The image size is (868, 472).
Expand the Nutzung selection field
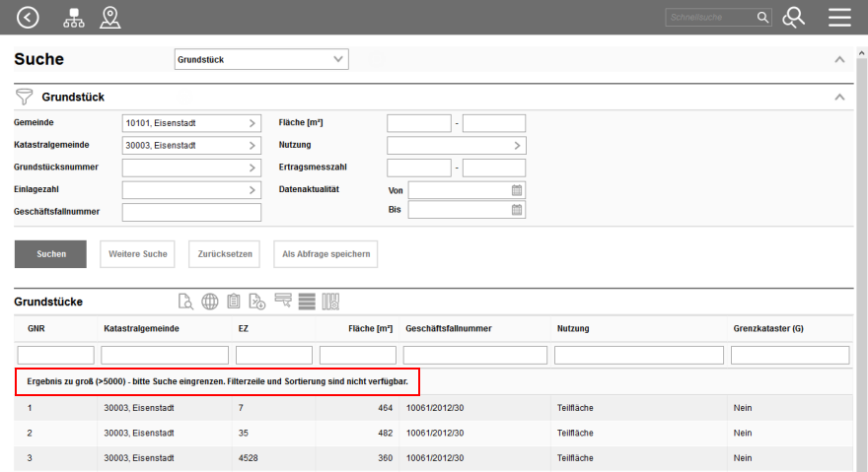pyautogui.click(x=456, y=145)
